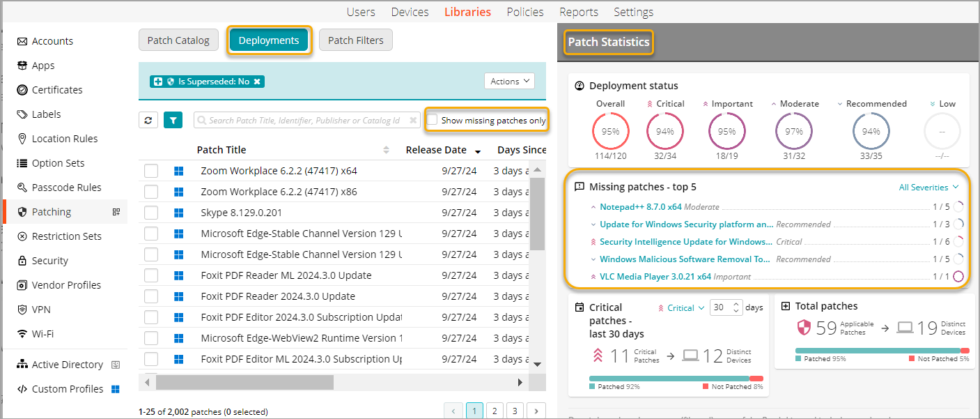Click QR icon next to Patching
980x419 pixels.
coord(116,212)
